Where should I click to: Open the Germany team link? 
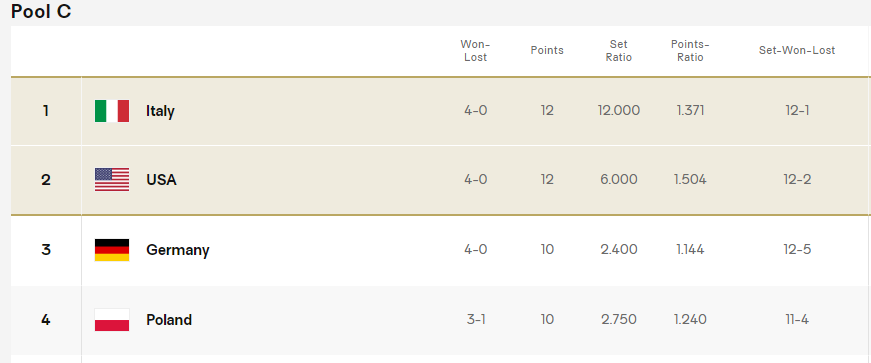tap(178, 250)
